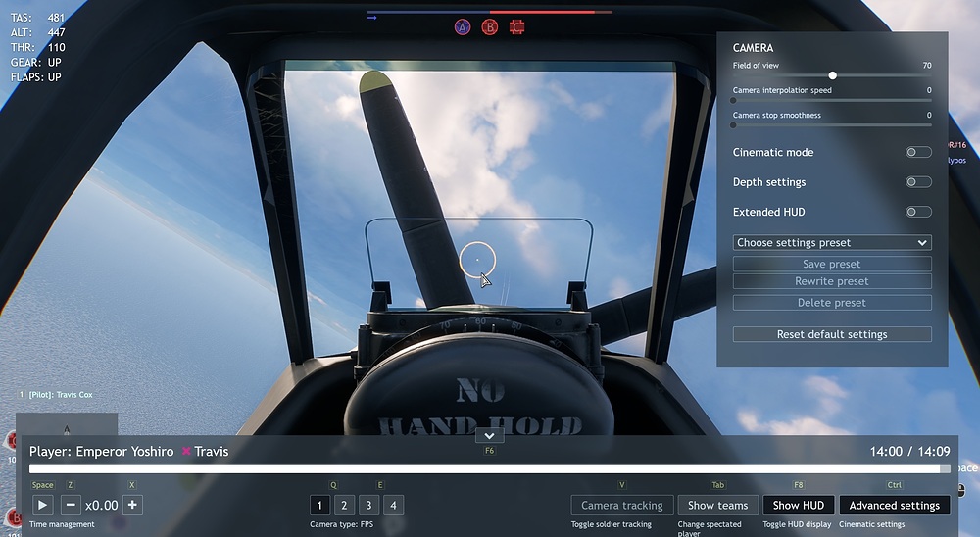This screenshot has width=980, height=537.
Task: Enable Depth settings toggle
Action: click(919, 182)
